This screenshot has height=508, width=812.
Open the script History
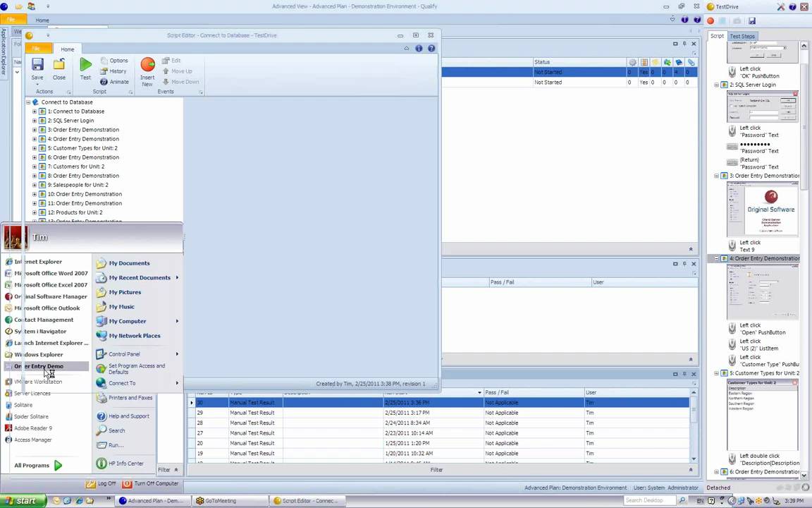[x=117, y=71]
